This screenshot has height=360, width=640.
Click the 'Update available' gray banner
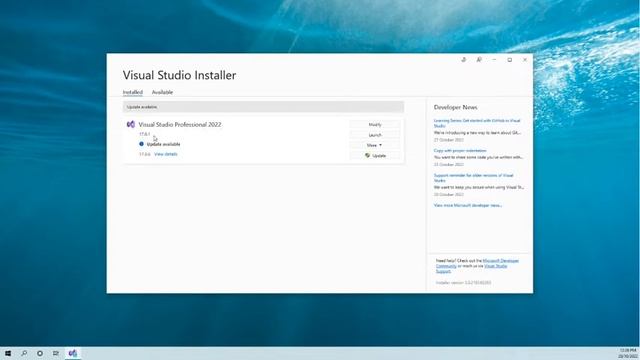pyautogui.click(x=263, y=107)
